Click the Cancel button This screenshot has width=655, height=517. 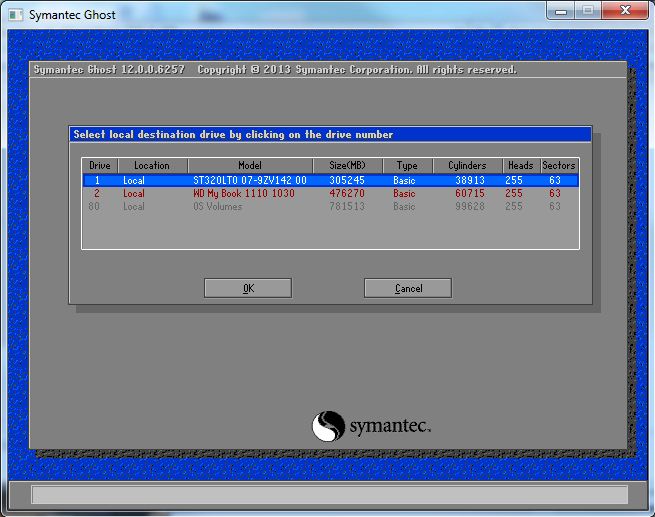[x=408, y=288]
